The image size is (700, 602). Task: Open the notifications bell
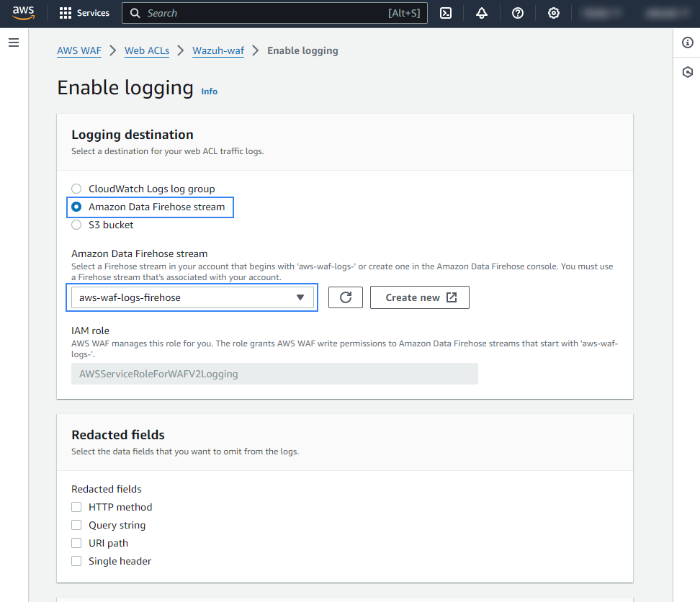click(482, 13)
